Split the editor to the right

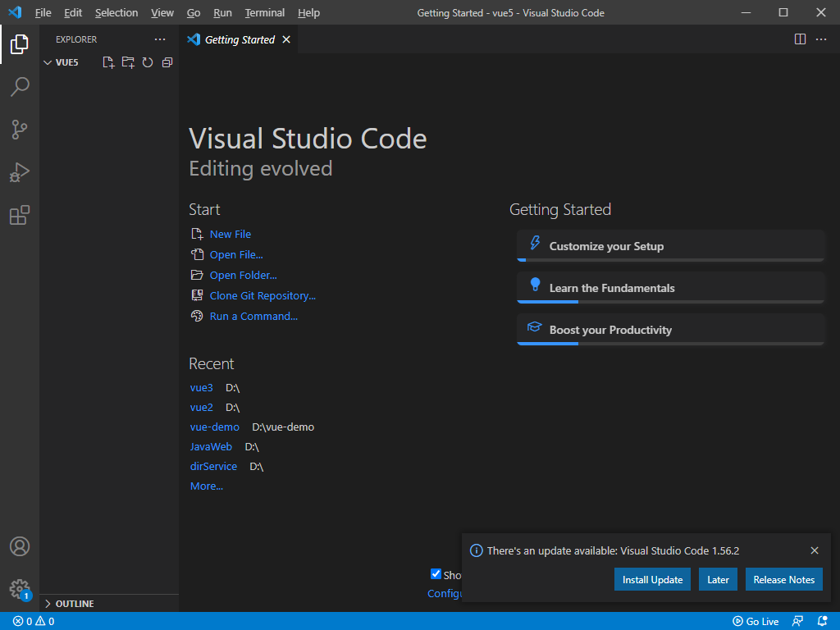[800, 39]
